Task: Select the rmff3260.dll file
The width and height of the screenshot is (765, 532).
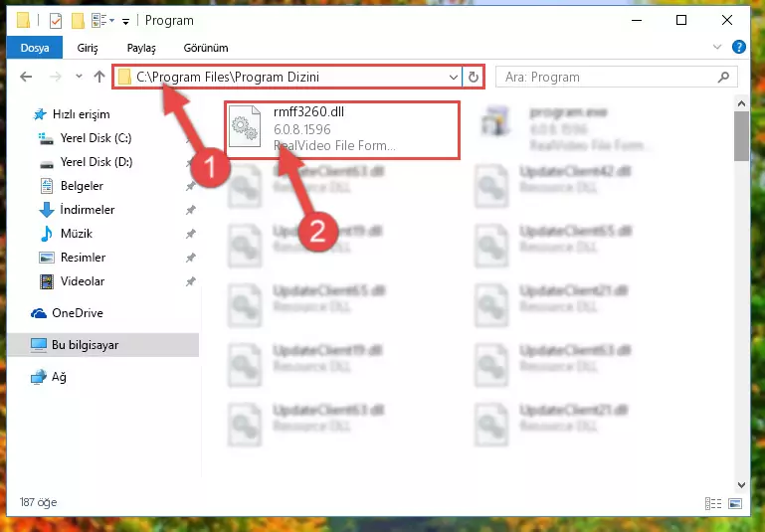Action: tap(342, 129)
